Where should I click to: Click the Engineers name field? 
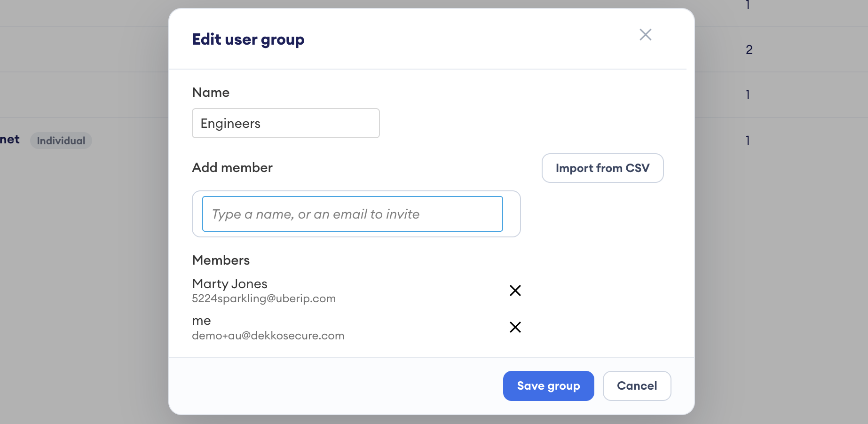click(x=286, y=123)
